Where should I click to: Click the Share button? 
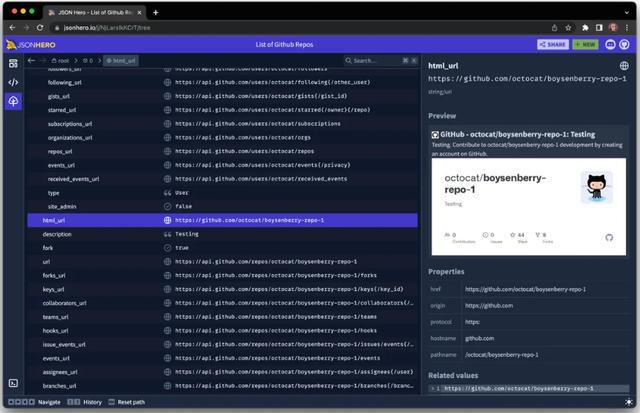pyautogui.click(x=552, y=44)
